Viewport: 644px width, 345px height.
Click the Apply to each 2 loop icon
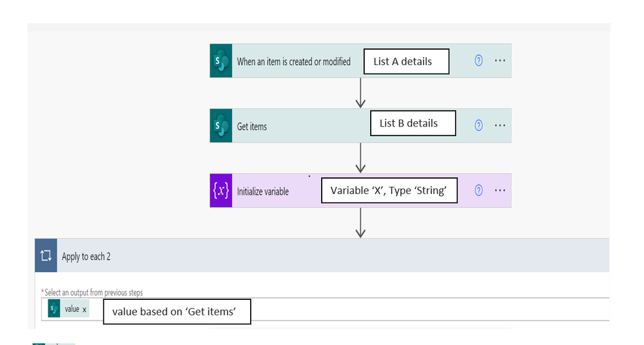[46, 256]
